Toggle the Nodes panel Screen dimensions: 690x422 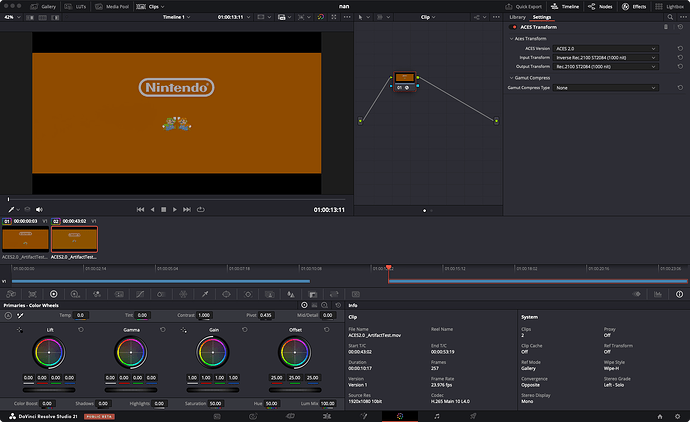600,7
